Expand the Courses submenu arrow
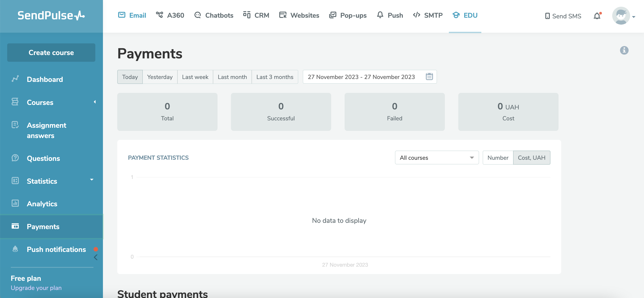Screen dimensions: 644x298 (x=95, y=102)
